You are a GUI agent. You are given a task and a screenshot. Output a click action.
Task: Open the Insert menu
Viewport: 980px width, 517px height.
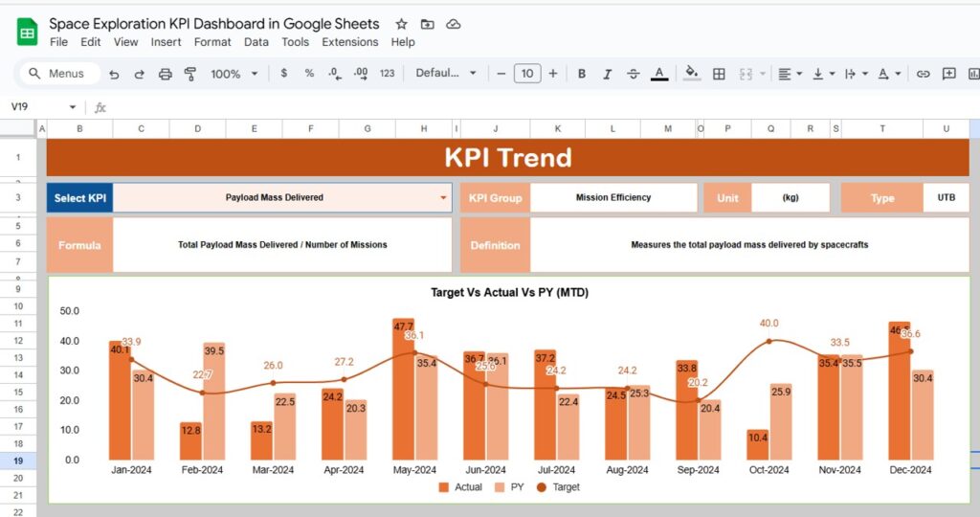point(166,42)
